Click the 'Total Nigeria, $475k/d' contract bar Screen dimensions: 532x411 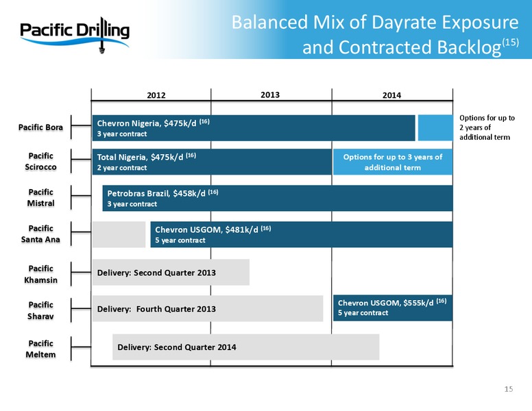tap(212, 162)
